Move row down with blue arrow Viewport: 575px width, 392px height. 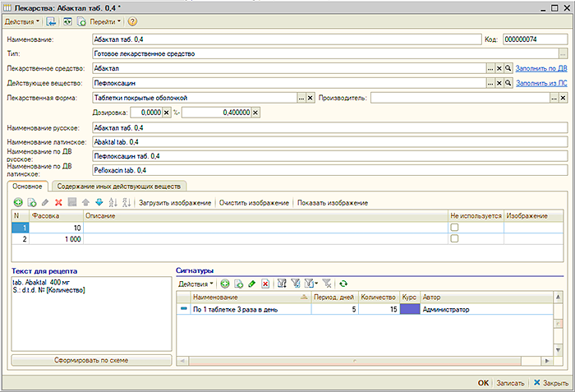click(100, 202)
